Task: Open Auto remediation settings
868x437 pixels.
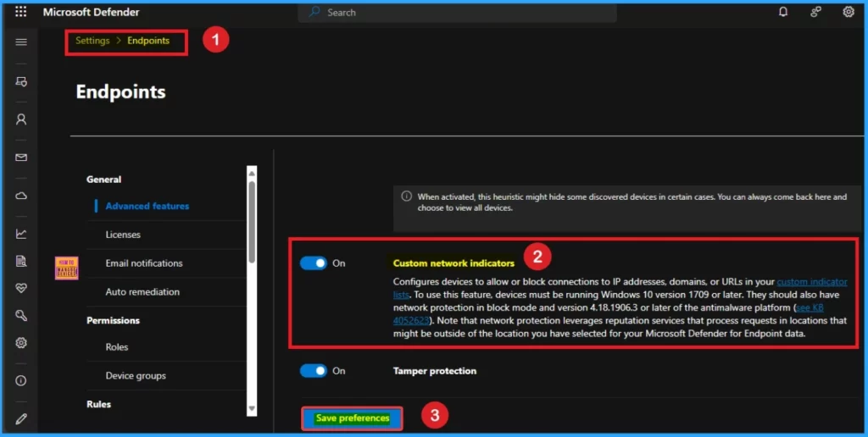Action: tap(142, 291)
